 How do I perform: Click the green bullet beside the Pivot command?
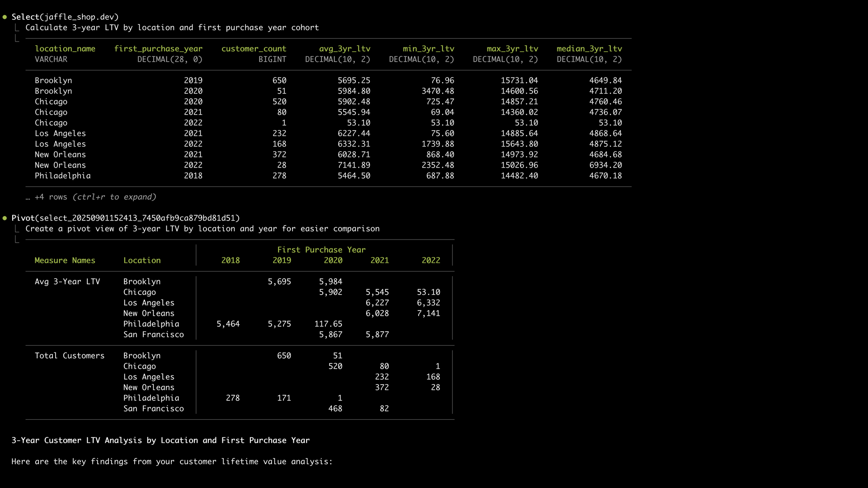[5, 218]
